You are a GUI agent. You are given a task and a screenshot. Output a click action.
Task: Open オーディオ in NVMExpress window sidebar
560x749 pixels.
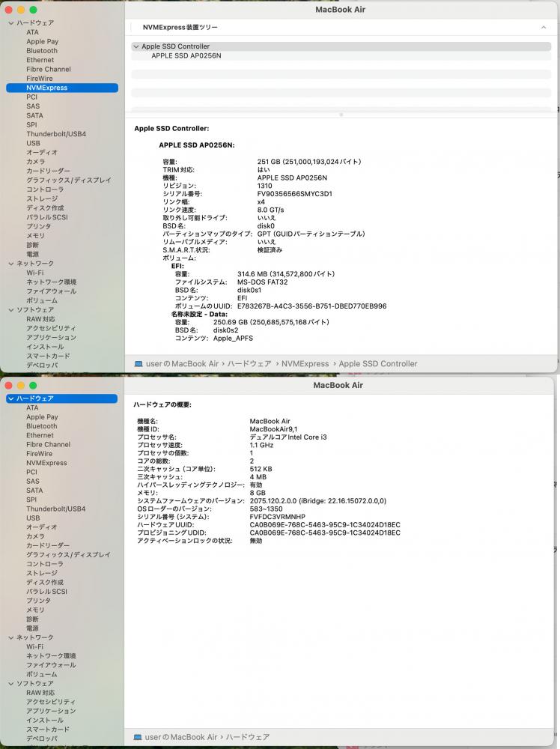click(42, 152)
